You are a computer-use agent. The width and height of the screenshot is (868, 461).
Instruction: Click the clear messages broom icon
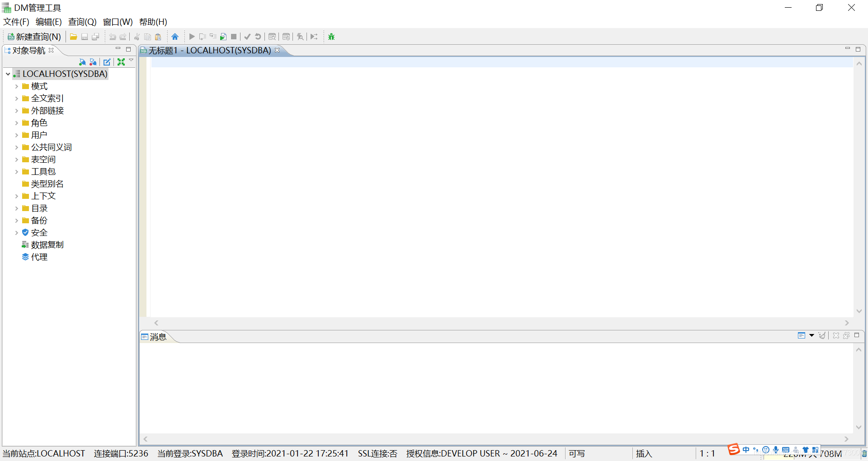(822, 335)
